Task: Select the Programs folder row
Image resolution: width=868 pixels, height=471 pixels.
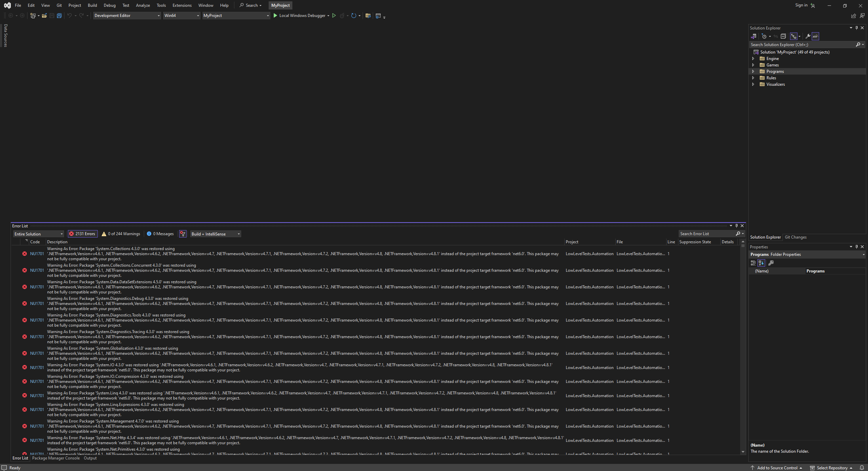Action: coord(807,71)
